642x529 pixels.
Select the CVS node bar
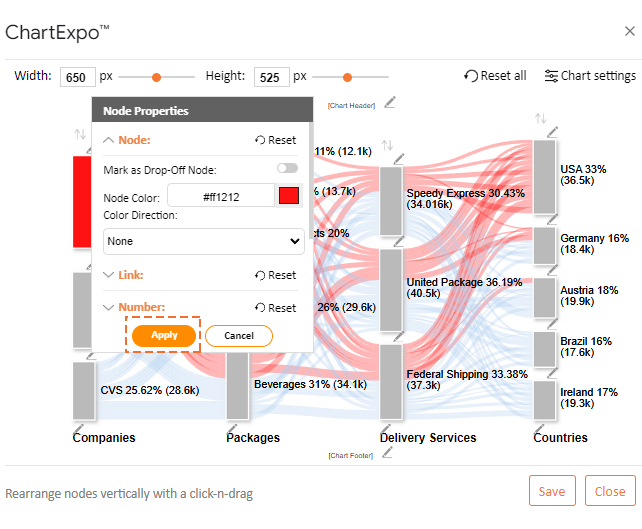click(x=84, y=391)
